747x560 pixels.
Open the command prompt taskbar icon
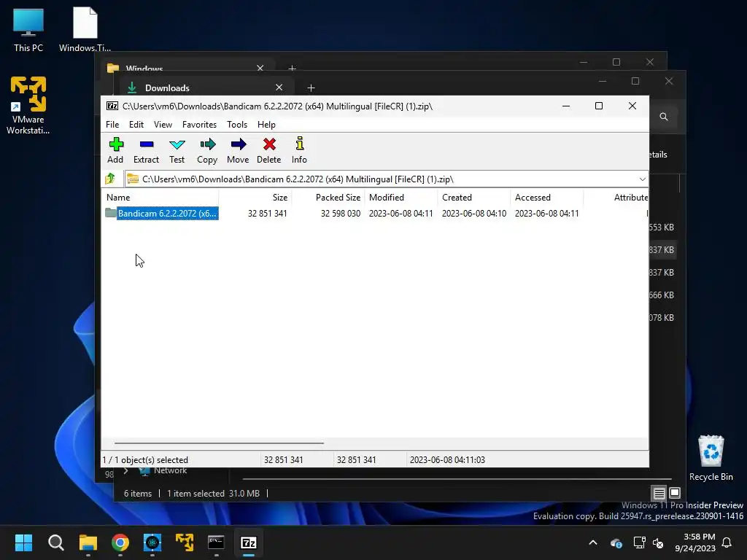[x=216, y=542]
